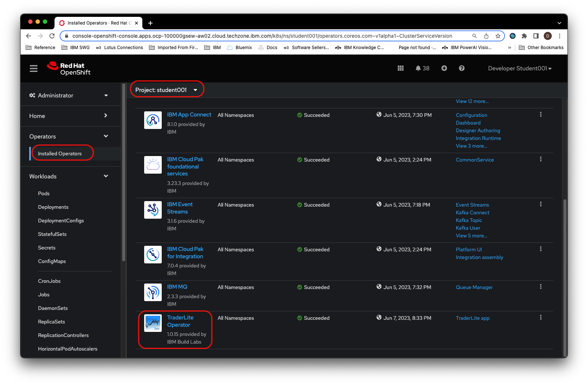Open the Platform UI API link

pos(469,249)
